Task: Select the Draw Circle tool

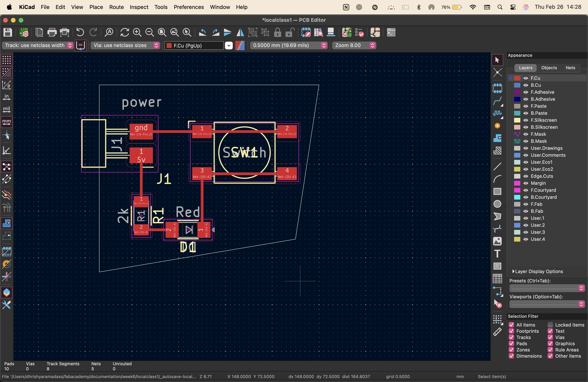Action: 497,204
